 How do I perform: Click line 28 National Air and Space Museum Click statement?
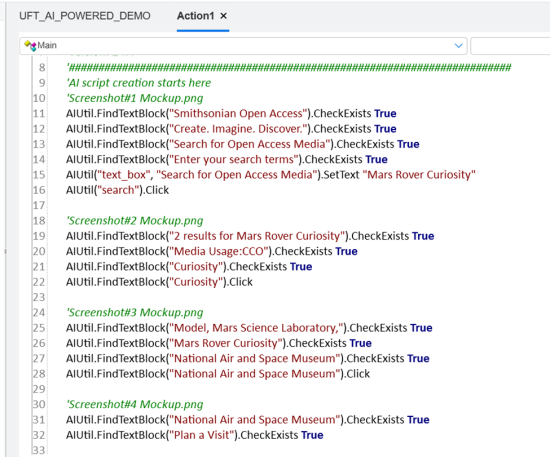tap(218, 374)
